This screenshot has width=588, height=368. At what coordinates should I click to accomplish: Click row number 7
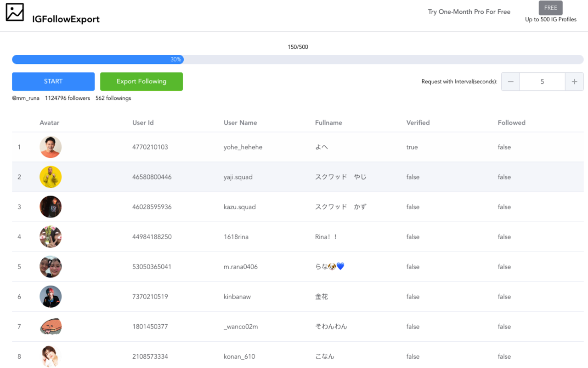coord(19,327)
